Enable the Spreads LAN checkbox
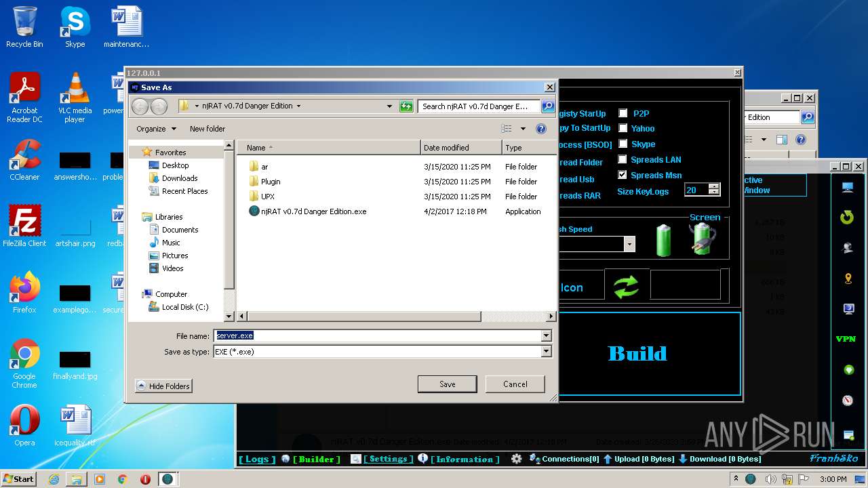The width and height of the screenshot is (868, 488). point(623,159)
